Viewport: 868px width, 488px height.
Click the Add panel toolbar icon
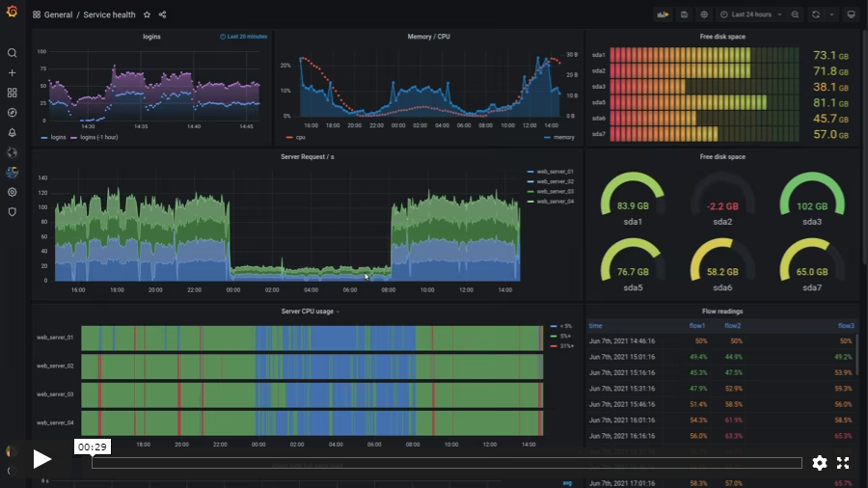[663, 14]
